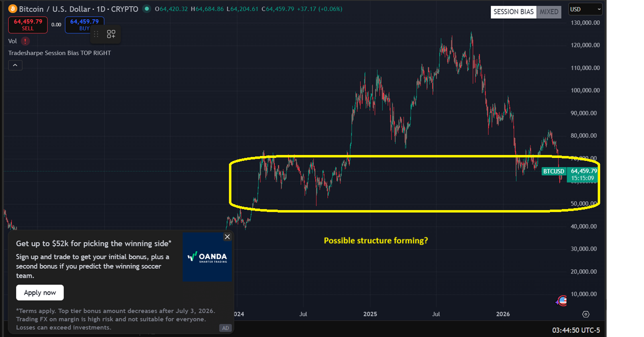This screenshot has height=337, width=644.
Task: Click the red Vol error warning icon
Action: (x=25, y=41)
